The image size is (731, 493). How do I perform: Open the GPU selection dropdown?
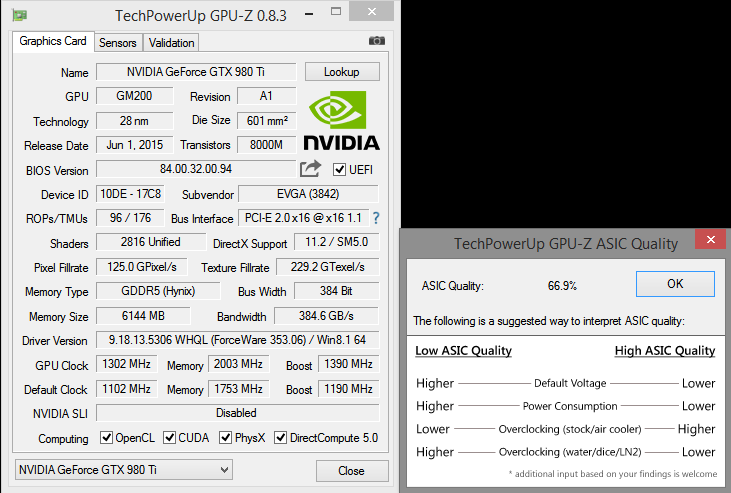(124, 470)
